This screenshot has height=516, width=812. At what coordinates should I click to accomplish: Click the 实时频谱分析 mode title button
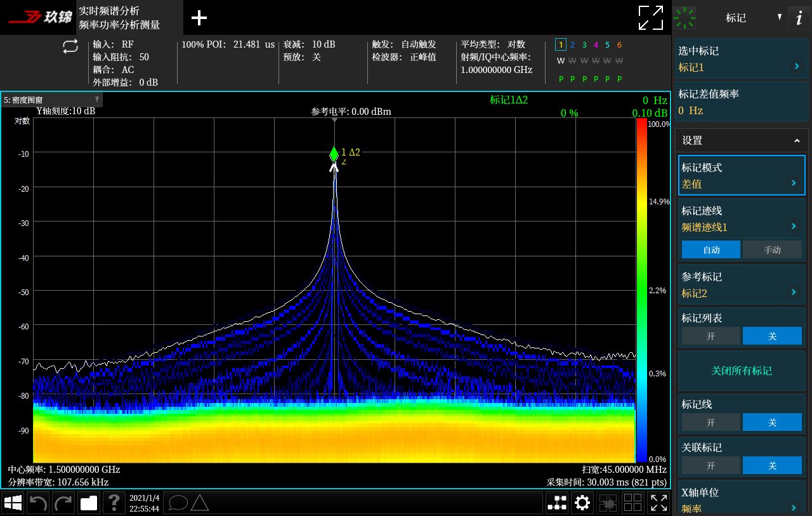pyautogui.click(x=129, y=18)
